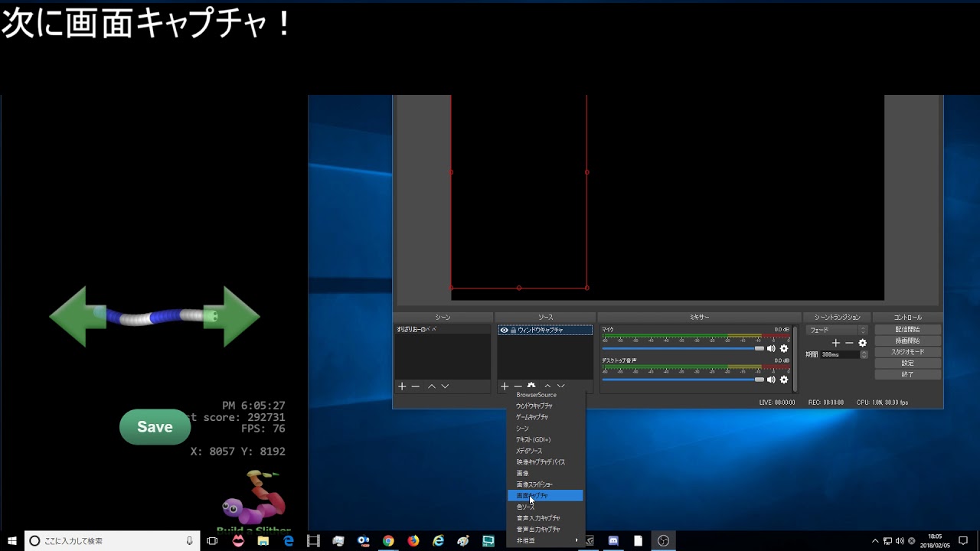Choose 画面キャプチャ from source menu
Screen dimensions: 980x551
[545, 496]
